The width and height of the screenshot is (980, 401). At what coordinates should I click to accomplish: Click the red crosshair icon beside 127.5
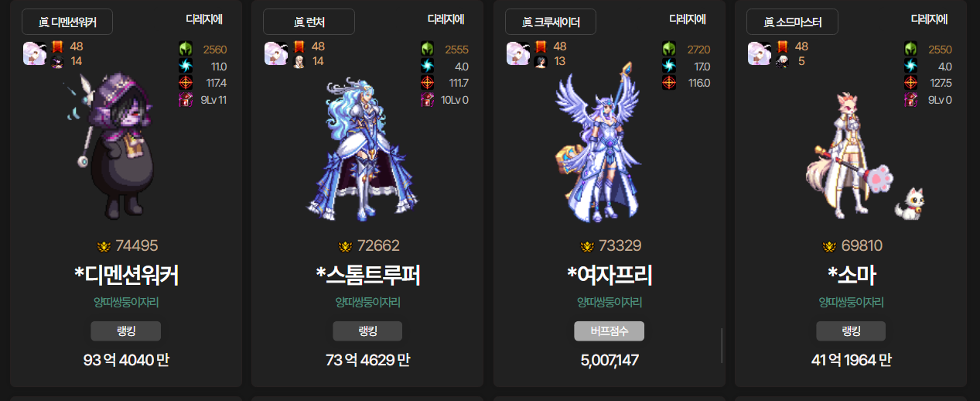pyautogui.click(x=911, y=83)
